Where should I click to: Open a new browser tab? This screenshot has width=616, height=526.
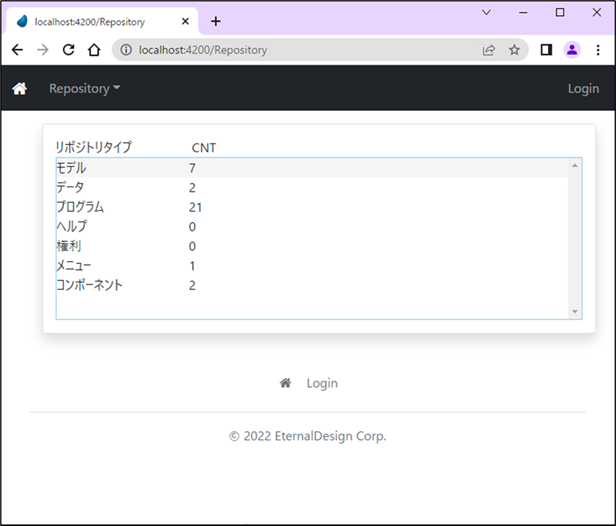[x=216, y=21]
